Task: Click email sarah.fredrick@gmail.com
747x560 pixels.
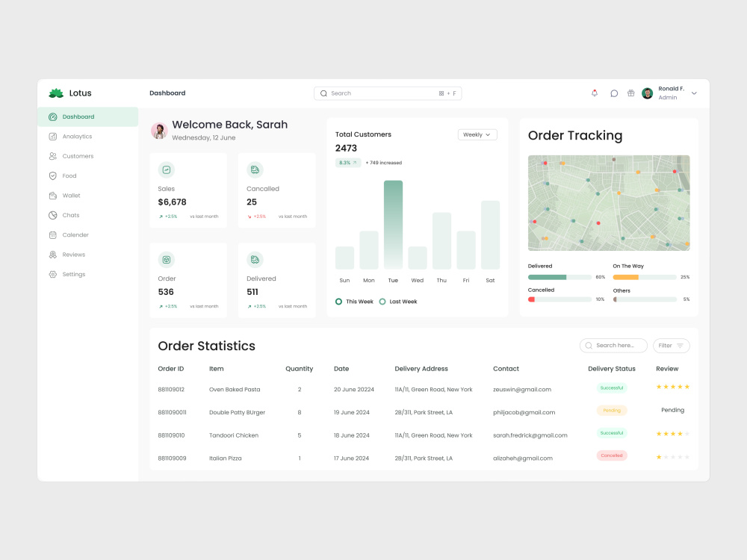Action: 530,435
